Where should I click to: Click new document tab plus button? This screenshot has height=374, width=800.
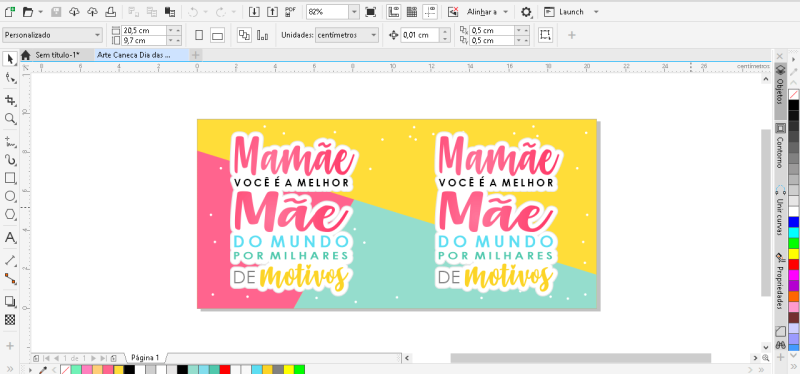pyautogui.click(x=195, y=55)
